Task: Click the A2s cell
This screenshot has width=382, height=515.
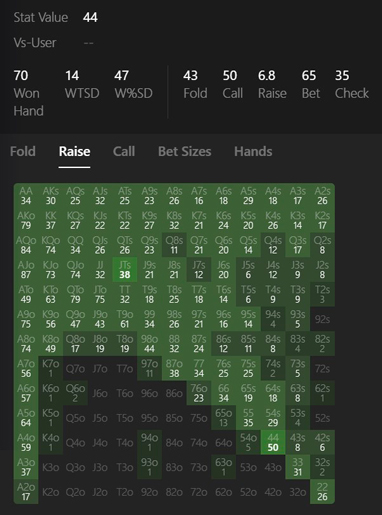Action: click(322, 196)
